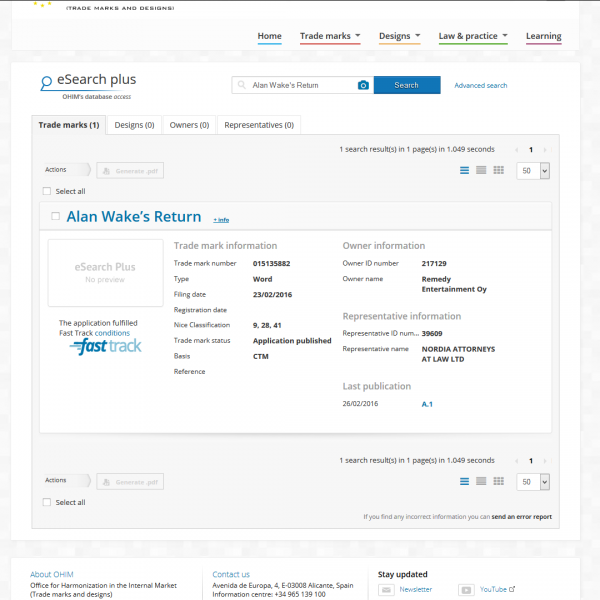Click the camera image search icon
The width and height of the screenshot is (600, 600).
click(x=363, y=86)
